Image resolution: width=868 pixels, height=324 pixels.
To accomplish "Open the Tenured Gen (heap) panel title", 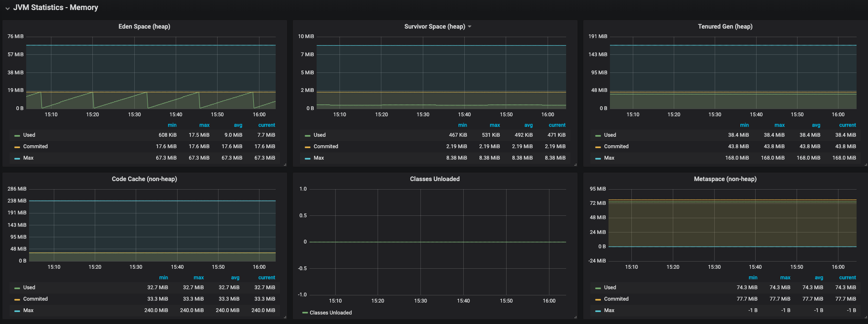I will tap(725, 27).
